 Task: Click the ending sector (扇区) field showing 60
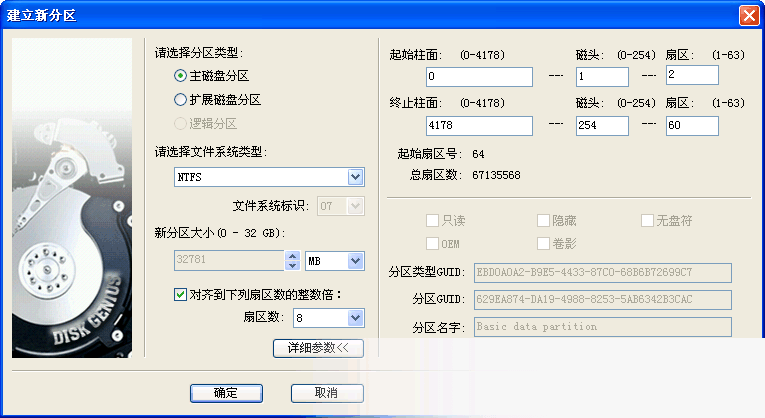tap(692, 125)
